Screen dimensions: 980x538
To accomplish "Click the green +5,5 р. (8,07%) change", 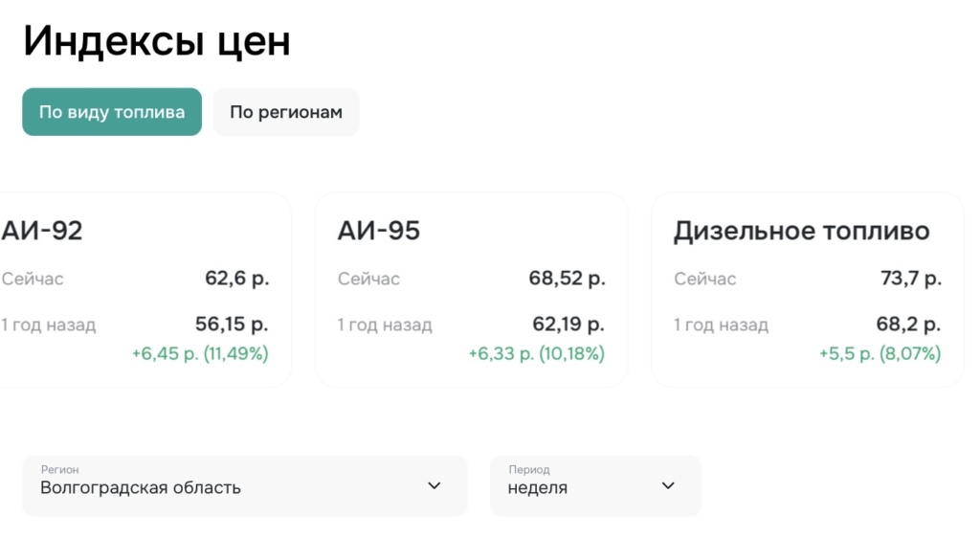I will point(880,354).
